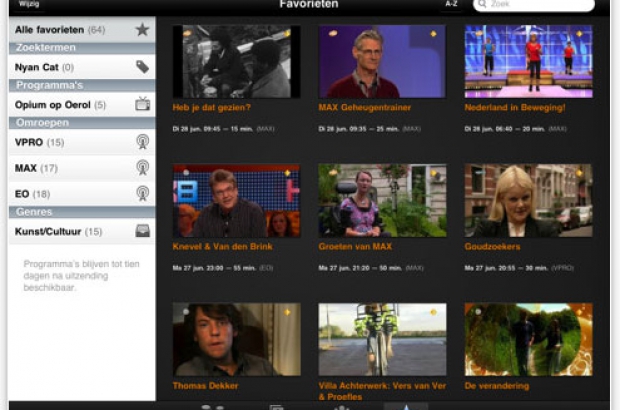Click the 'Ma 27 jun. 20:55 — 30 min.' text
Image resolution: width=620 pixels, height=410 pixels.
click(506, 268)
